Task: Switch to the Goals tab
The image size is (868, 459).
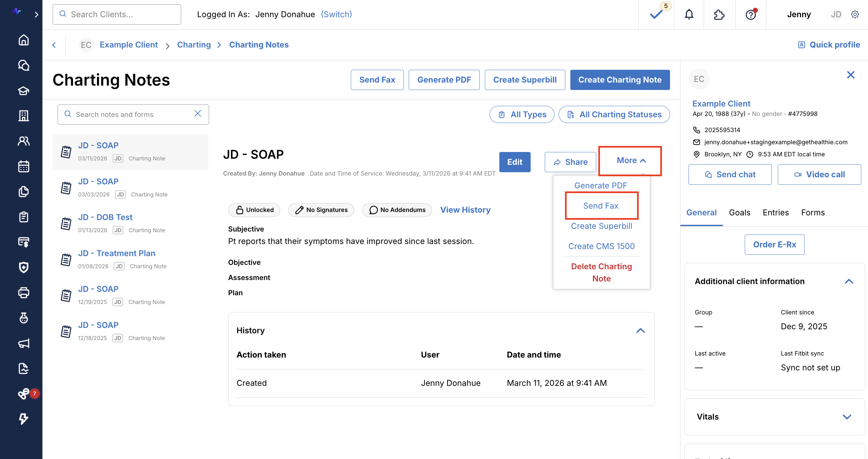Action: 739,212
